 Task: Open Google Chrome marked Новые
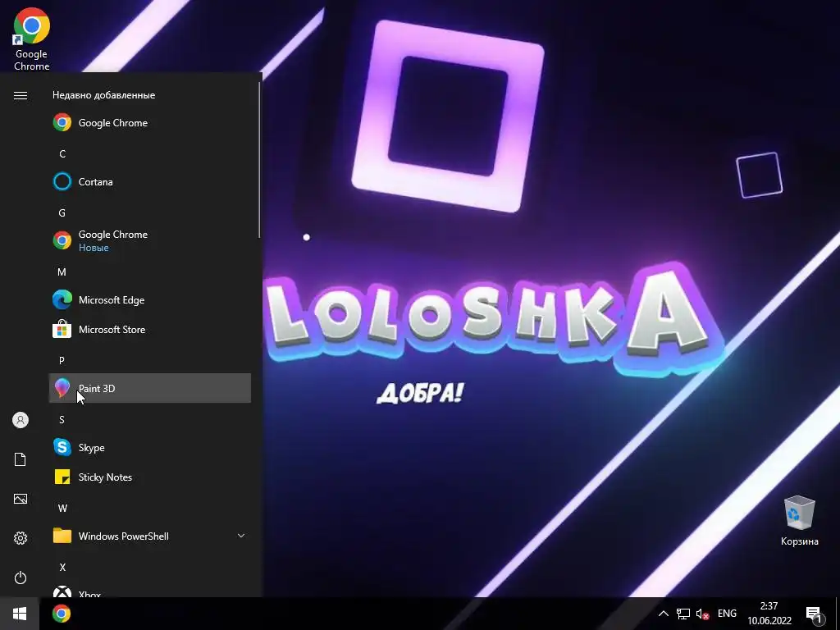(149, 240)
